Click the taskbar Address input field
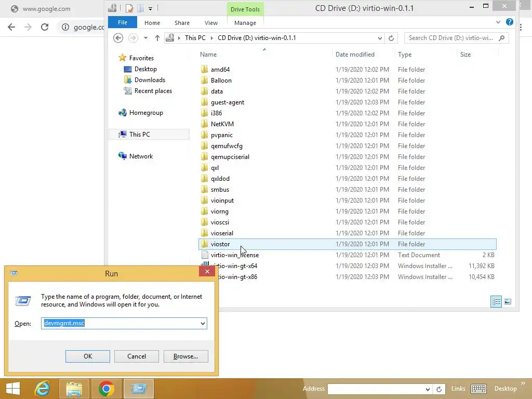Image resolution: width=532 pixels, height=399 pixels. tap(376, 389)
